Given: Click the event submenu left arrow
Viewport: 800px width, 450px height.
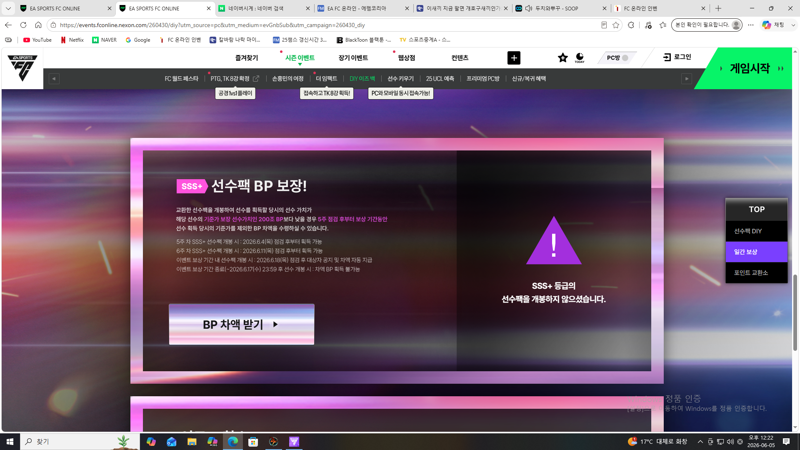Looking at the screenshot, I should (54, 79).
